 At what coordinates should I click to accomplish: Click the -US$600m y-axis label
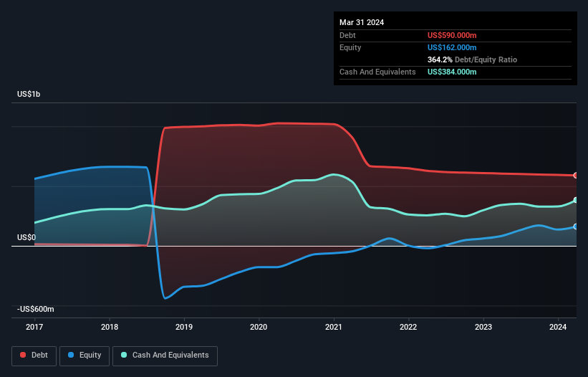click(x=36, y=309)
